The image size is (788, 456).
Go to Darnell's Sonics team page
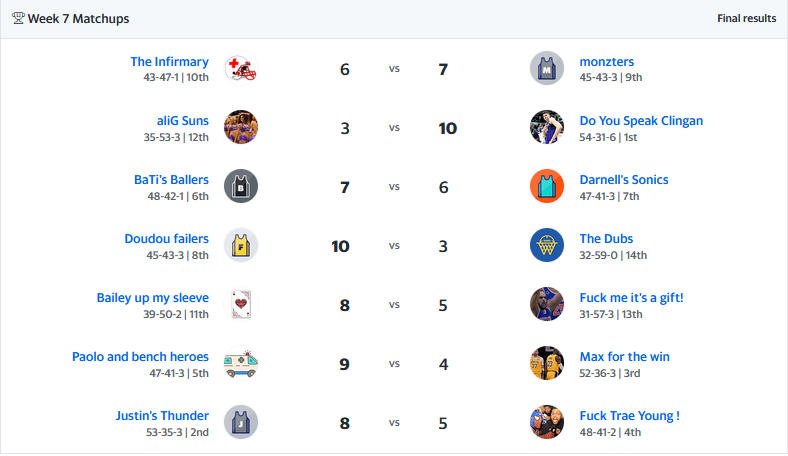624,180
